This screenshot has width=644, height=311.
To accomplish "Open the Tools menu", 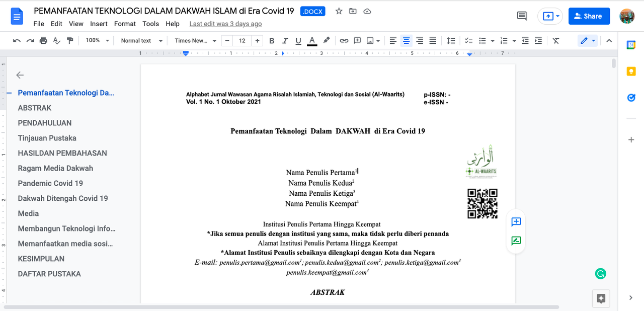I will coord(150,24).
